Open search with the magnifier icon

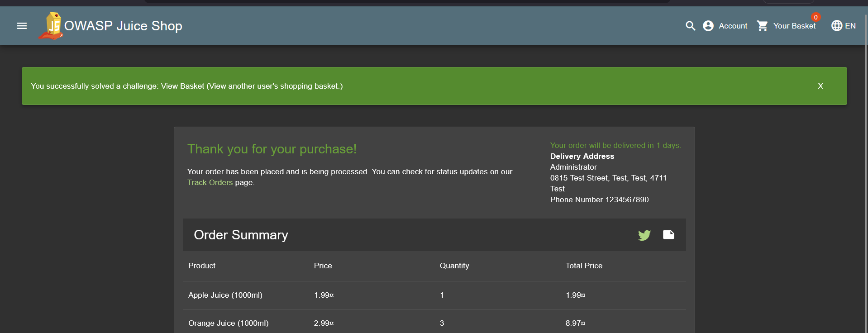point(690,26)
